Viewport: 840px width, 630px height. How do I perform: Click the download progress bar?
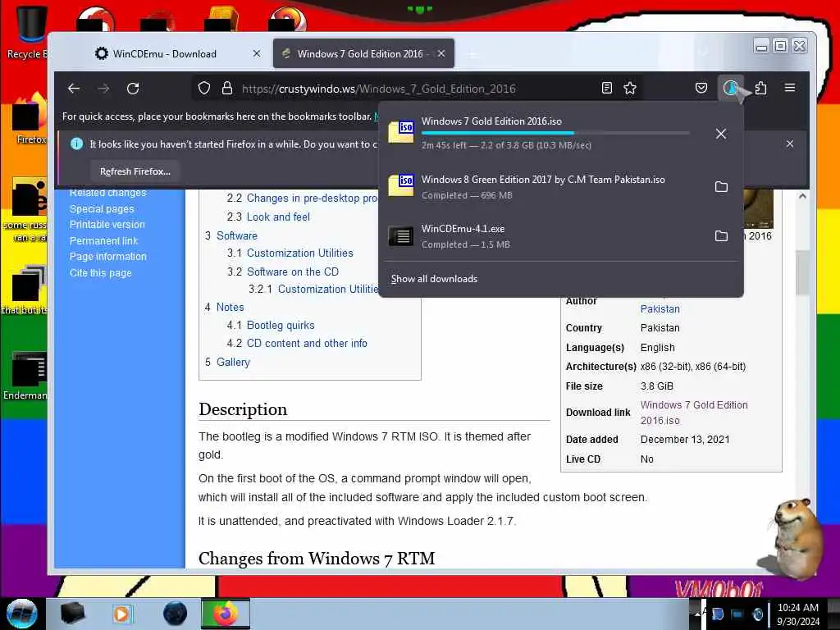[x=555, y=133]
